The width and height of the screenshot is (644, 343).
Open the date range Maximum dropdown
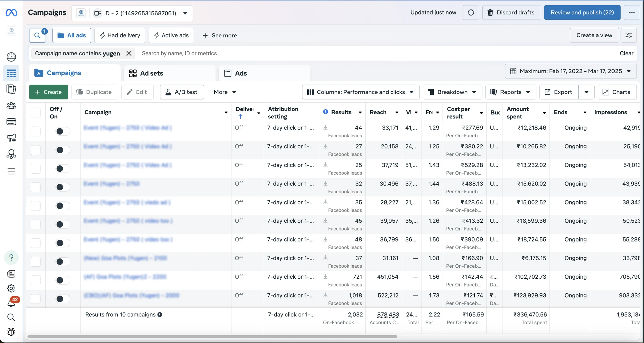point(570,71)
